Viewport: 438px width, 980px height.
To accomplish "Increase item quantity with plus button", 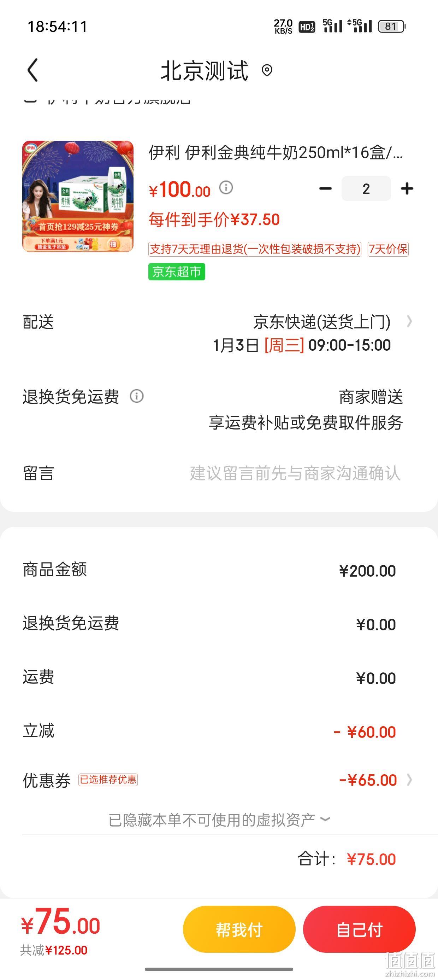I will [x=407, y=188].
